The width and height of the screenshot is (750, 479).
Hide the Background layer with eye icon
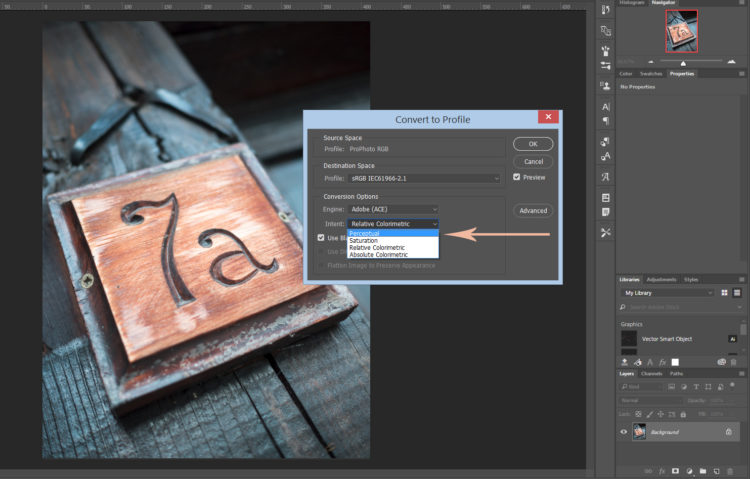coord(625,432)
